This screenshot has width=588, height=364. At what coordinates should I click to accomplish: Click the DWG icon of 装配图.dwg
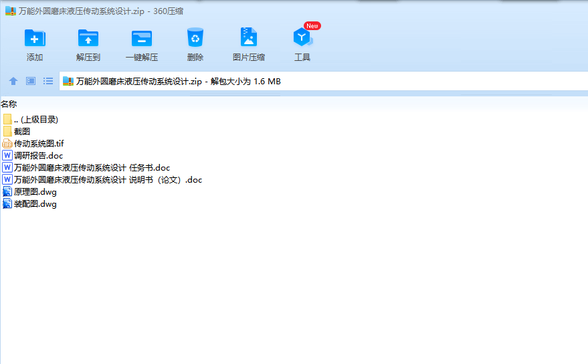coord(7,204)
